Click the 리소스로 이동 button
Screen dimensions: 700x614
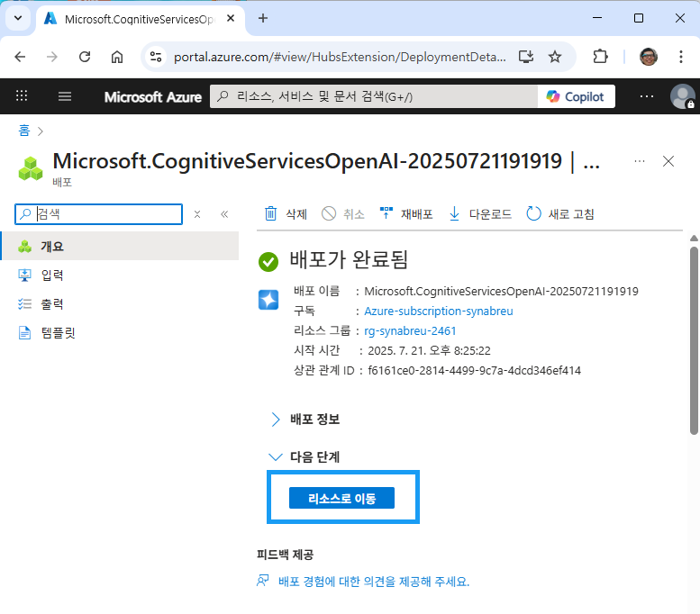pos(342,498)
